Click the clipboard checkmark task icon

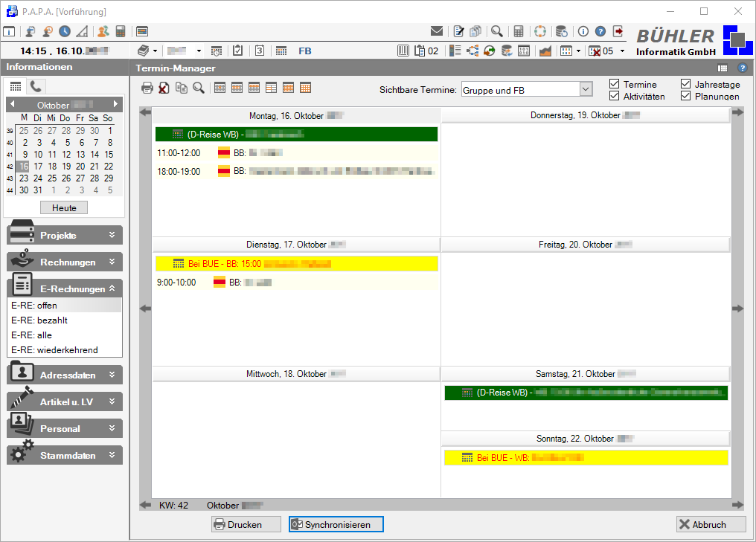click(x=237, y=51)
